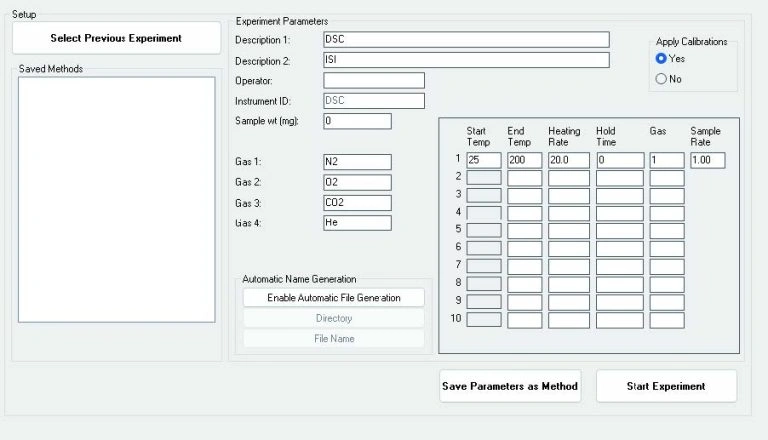
Task: Edit row 1 End Temp value 200
Action: (524, 160)
